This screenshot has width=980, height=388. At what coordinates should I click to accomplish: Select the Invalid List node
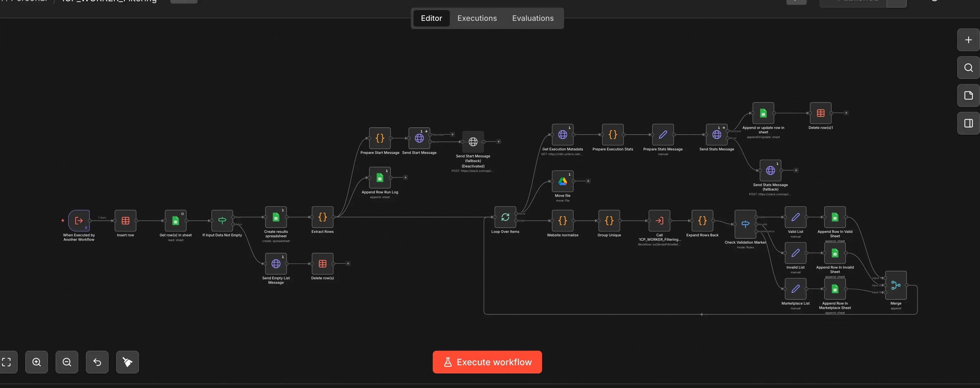coord(796,253)
